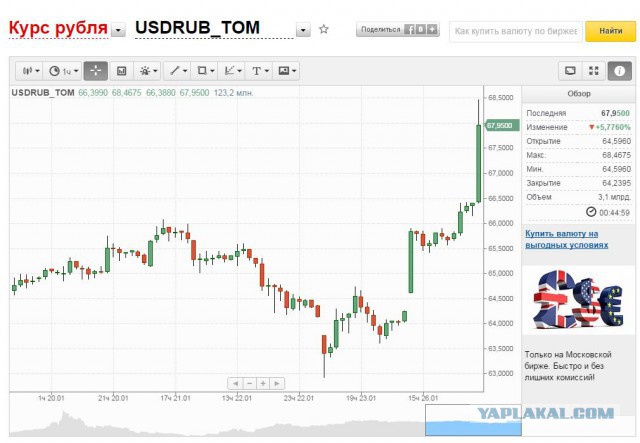Click the 68,5000 price axis label
Viewport: 640px width, 443px height.
[x=500, y=98]
